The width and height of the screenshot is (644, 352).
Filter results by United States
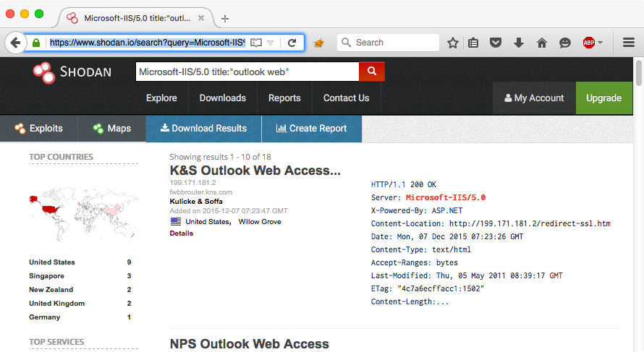click(52, 262)
